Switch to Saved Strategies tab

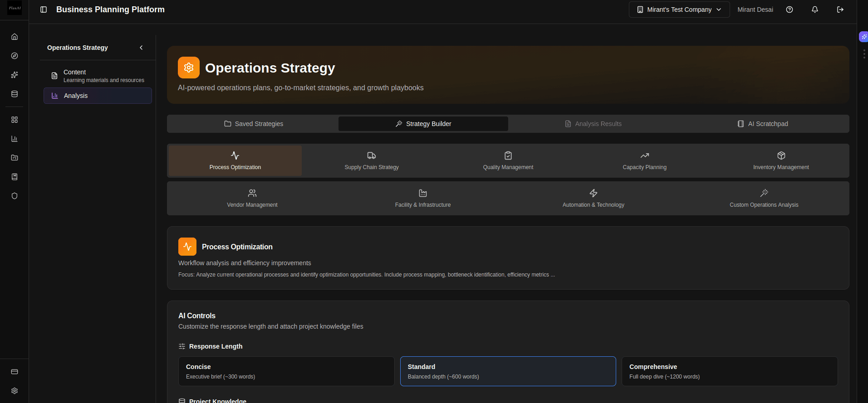pyautogui.click(x=253, y=124)
